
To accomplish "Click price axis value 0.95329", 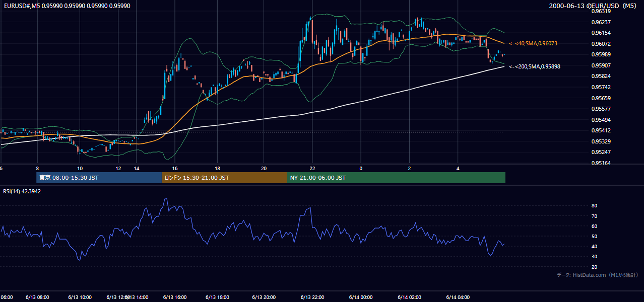I will pos(601,141).
